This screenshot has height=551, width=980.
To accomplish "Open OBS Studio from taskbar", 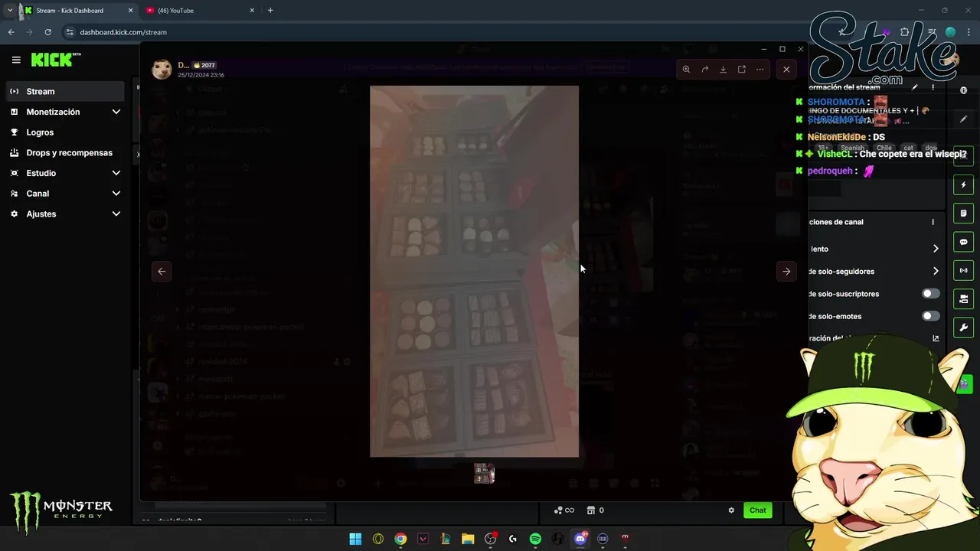I will click(490, 539).
